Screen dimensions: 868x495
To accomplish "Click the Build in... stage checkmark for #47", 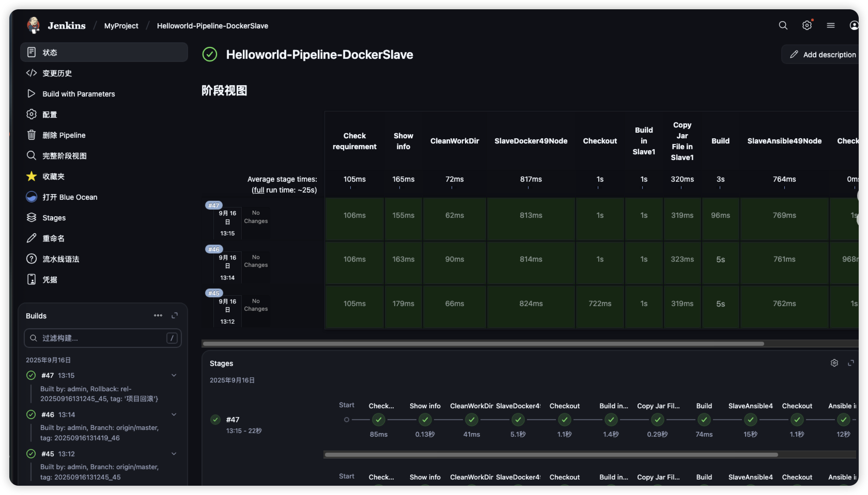I will point(611,420).
